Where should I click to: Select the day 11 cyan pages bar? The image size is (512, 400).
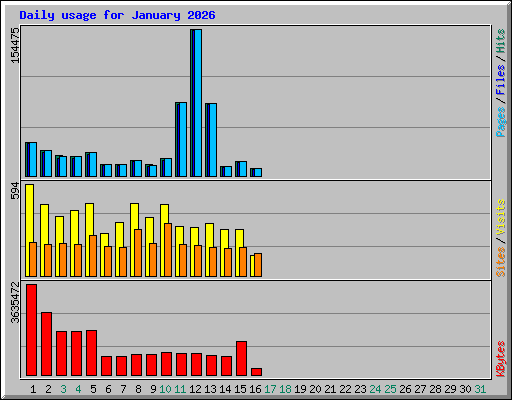(183, 140)
